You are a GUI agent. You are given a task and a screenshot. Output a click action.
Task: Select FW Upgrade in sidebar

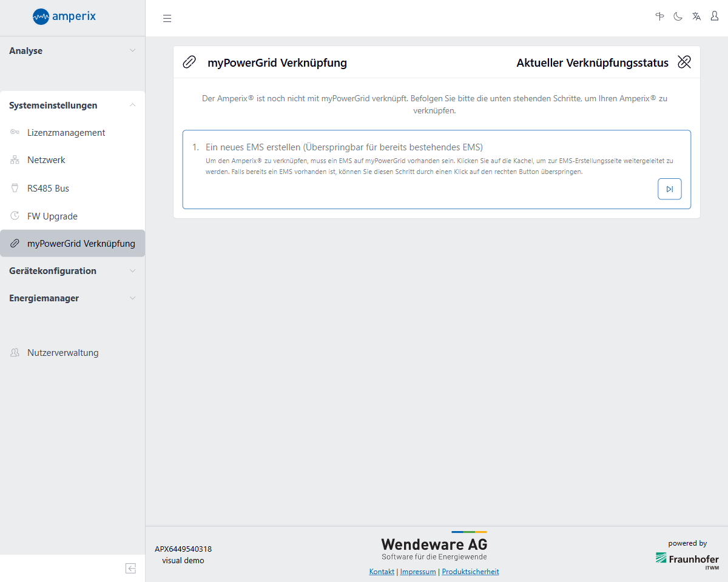(x=52, y=216)
